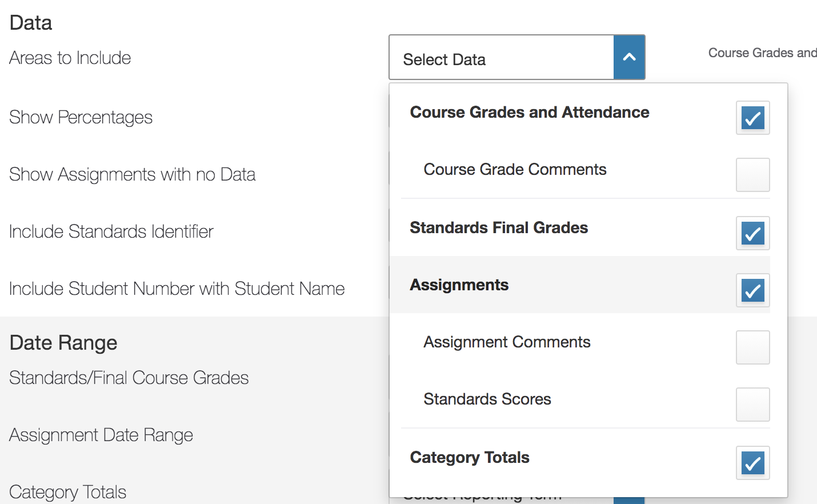The image size is (817, 504).
Task: Uncheck Course Grades and Attendance
Action: (x=752, y=118)
